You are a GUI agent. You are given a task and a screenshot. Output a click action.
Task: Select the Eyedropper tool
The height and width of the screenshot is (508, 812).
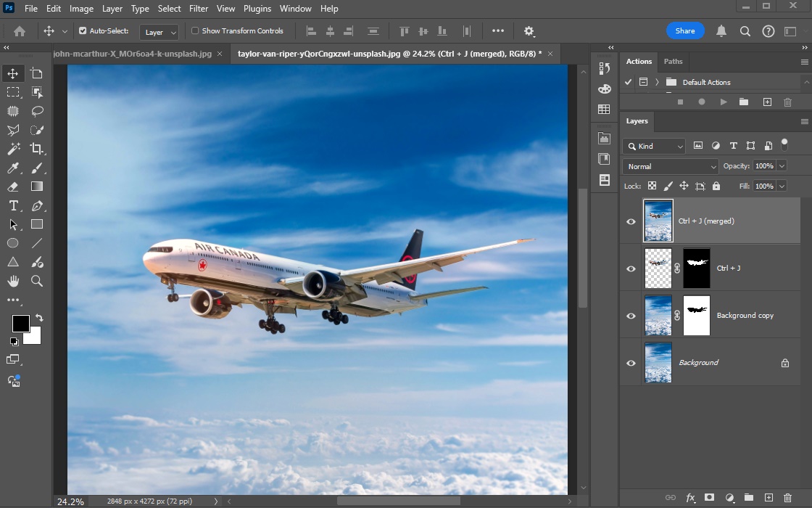click(x=13, y=168)
